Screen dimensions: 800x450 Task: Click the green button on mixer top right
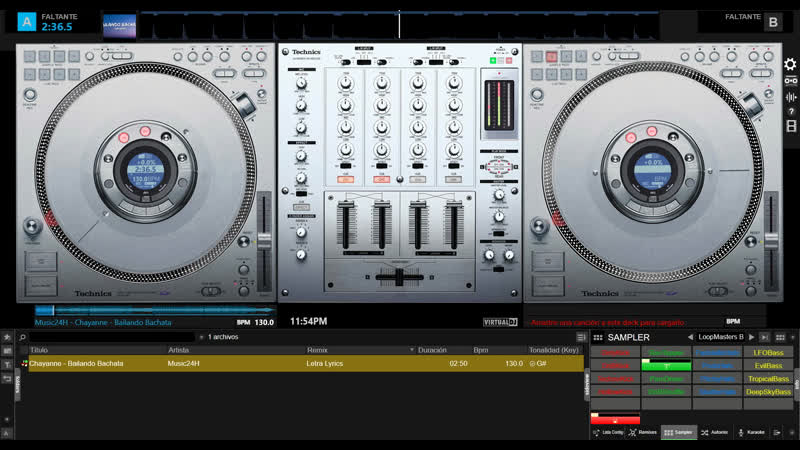click(x=493, y=60)
